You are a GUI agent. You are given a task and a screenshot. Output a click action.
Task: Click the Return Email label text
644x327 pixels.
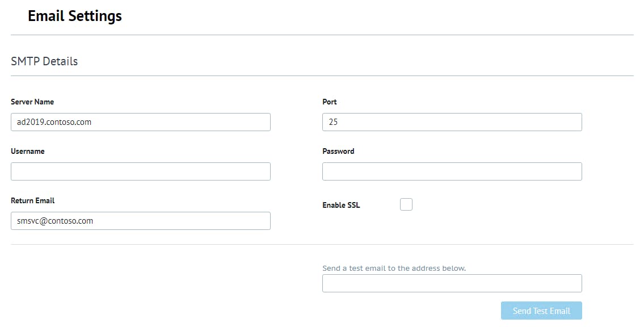[33, 201]
